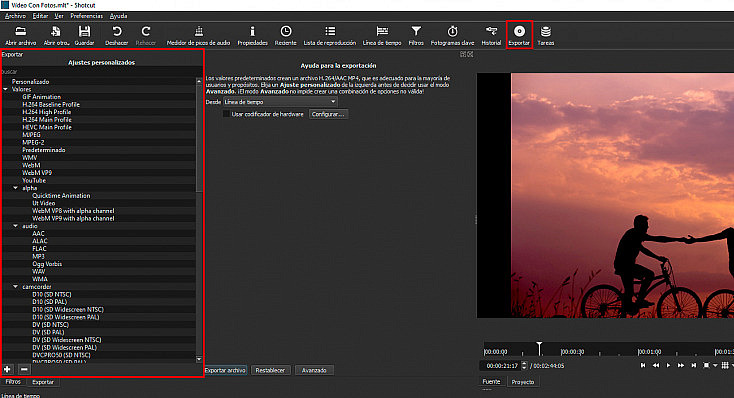
Task: Open the Avanzado export settings
Action: point(314,370)
